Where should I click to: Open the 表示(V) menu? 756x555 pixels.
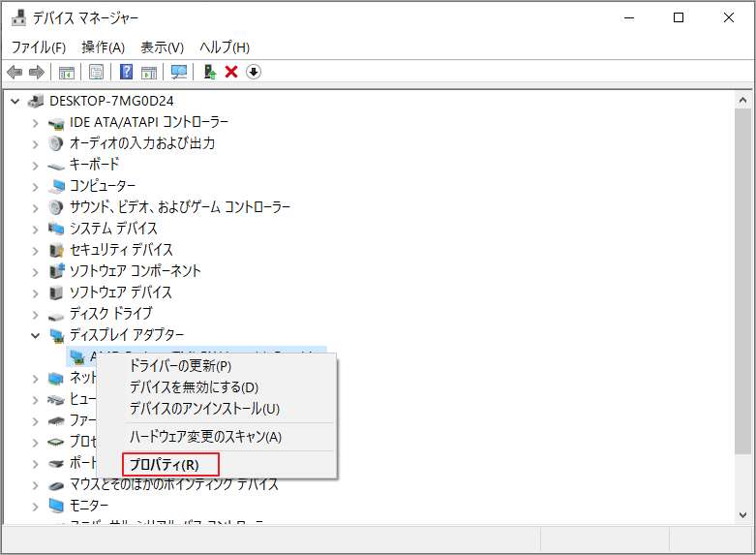point(162,47)
